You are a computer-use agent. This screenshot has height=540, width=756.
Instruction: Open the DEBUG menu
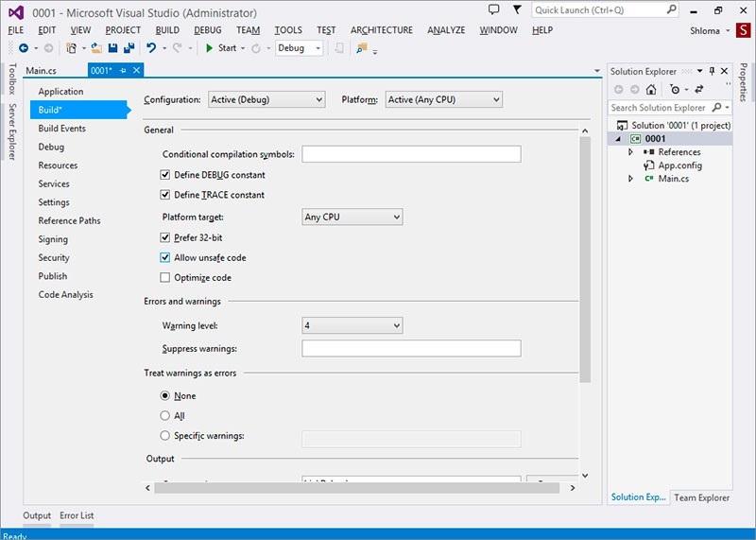(x=208, y=30)
